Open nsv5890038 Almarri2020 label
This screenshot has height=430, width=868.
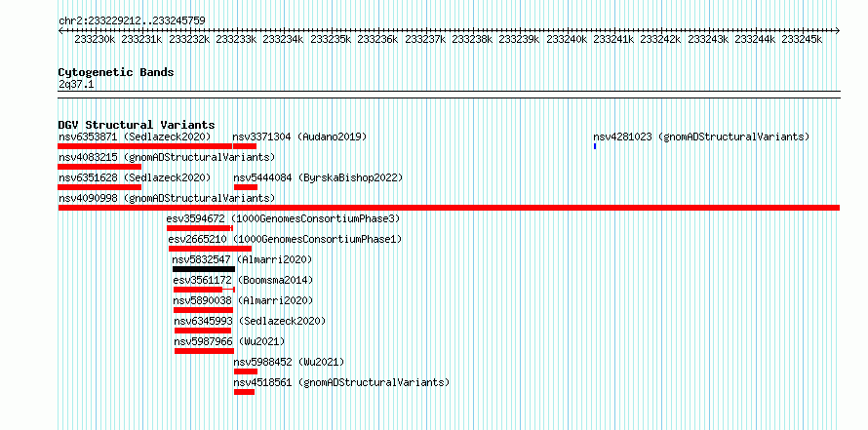coord(243,300)
